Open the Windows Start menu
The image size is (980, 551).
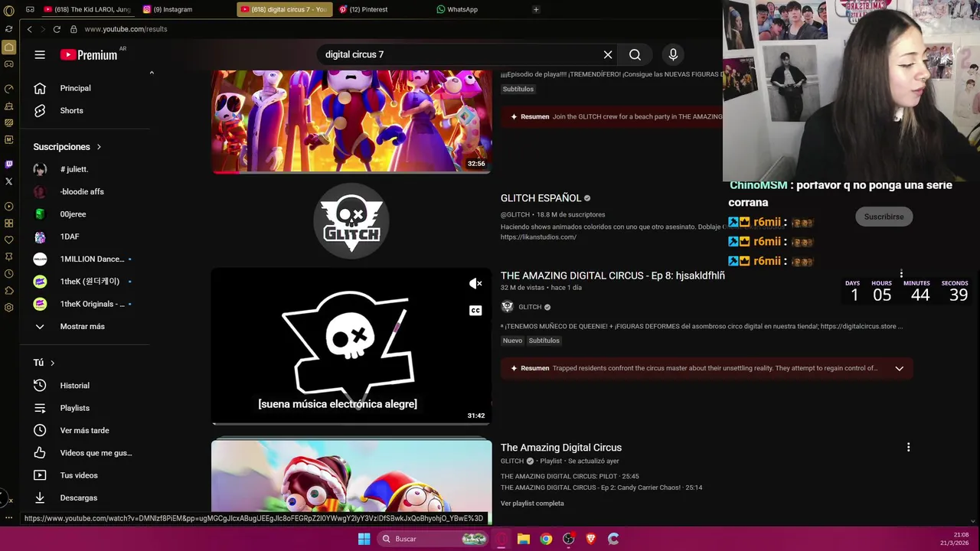(x=364, y=539)
